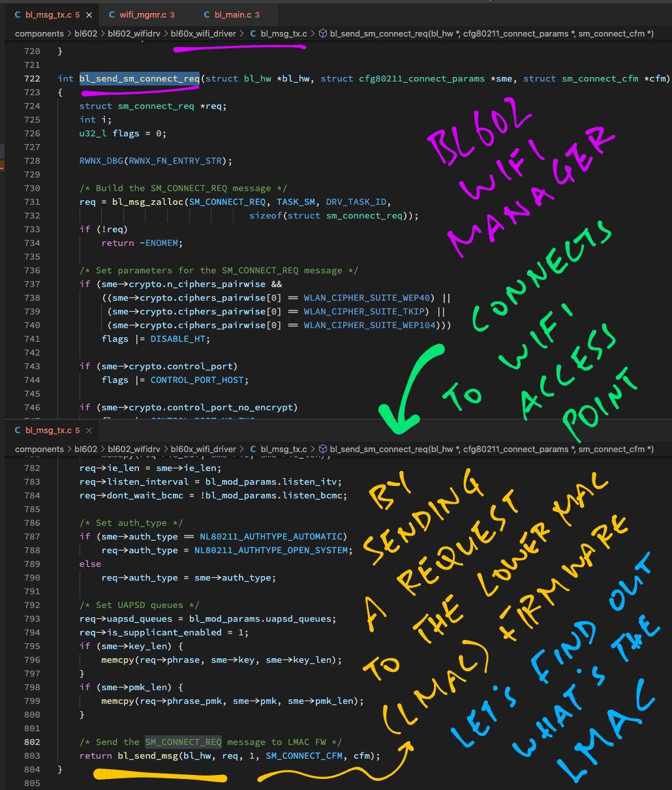Screen dimensions: 672x790
Task: Click line number 722 in the gutter
Action: point(31,78)
